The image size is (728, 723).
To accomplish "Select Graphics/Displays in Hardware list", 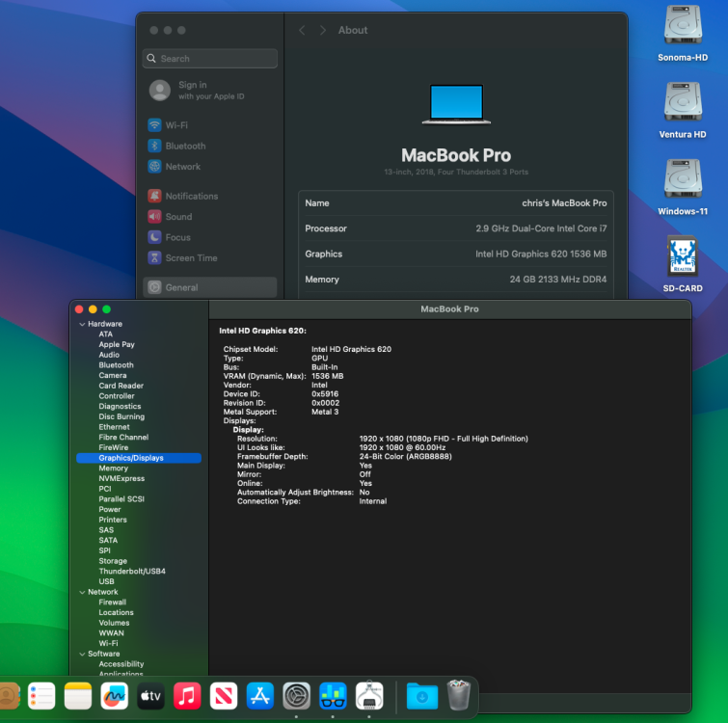I will coord(138,458).
